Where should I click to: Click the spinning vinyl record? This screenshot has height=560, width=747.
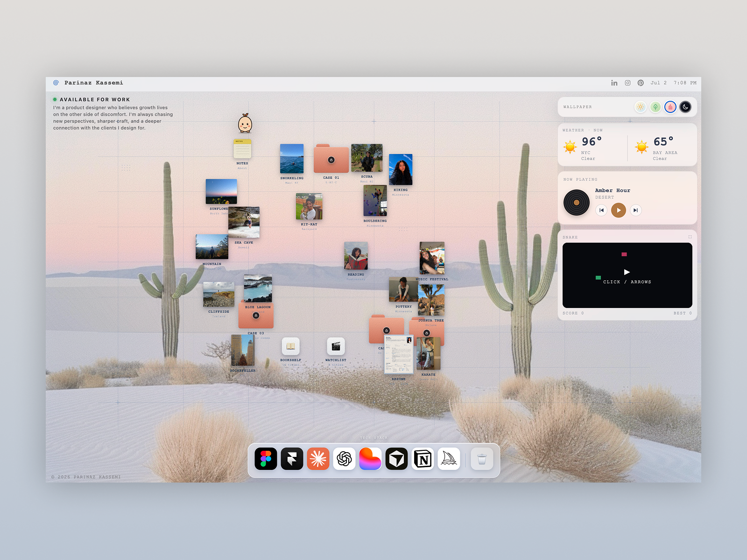(577, 203)
